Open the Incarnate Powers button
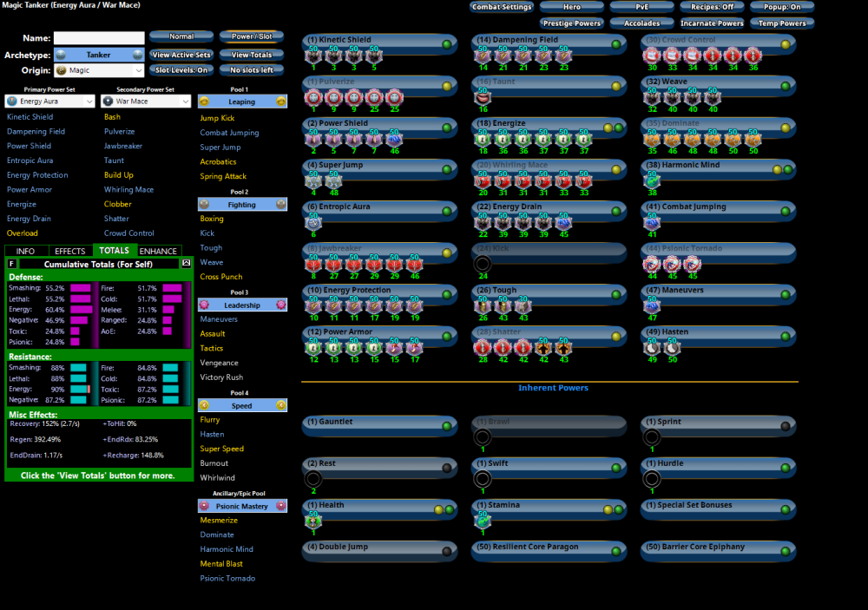This screenshot has height=610, width=868. [x=712, y=23]
